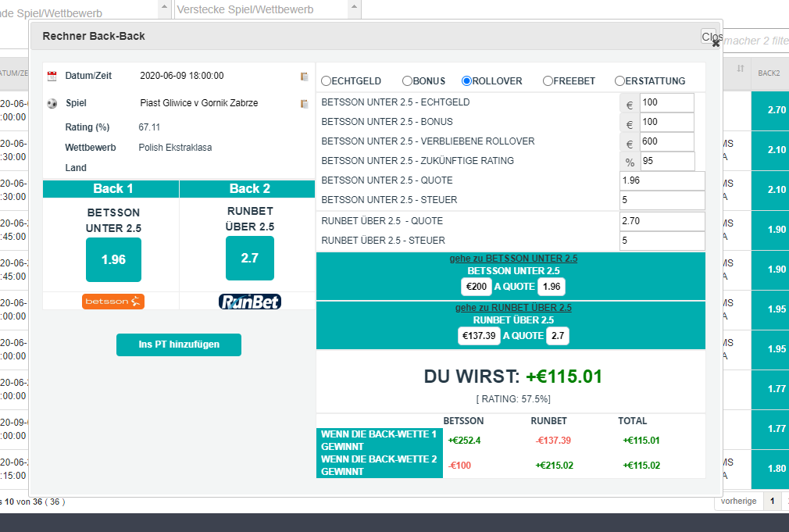The width and height of the screenshot is (789, 532).
Task: Click the WENN DIE BACK-WETTE 1 GEWINNT label
Action: point(379,441)
